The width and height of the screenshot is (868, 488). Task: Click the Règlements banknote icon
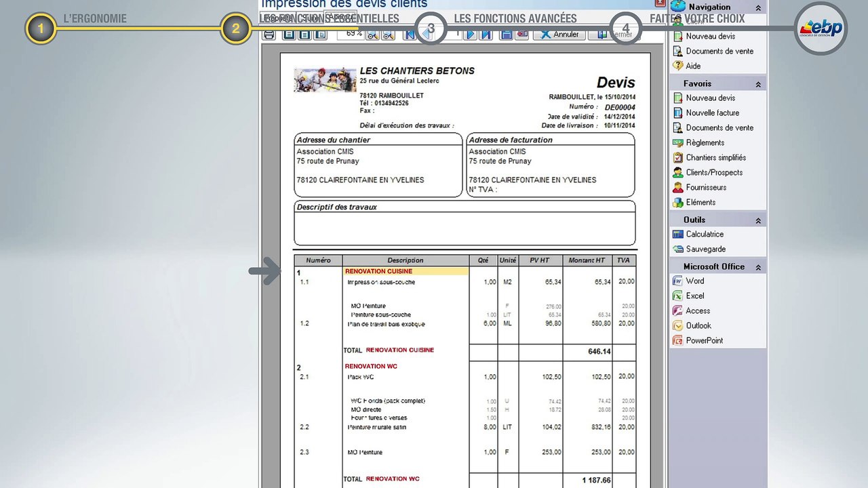[x=677, y=142]
